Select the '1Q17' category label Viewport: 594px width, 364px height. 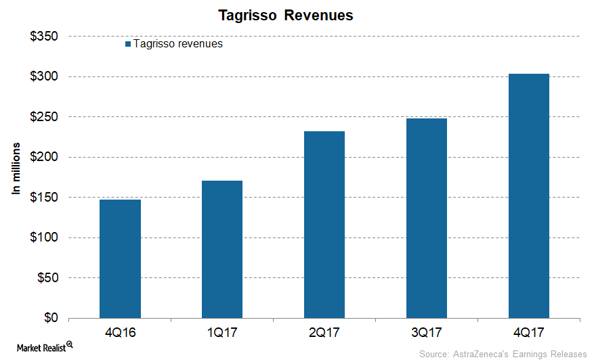(x=222, y=333)
